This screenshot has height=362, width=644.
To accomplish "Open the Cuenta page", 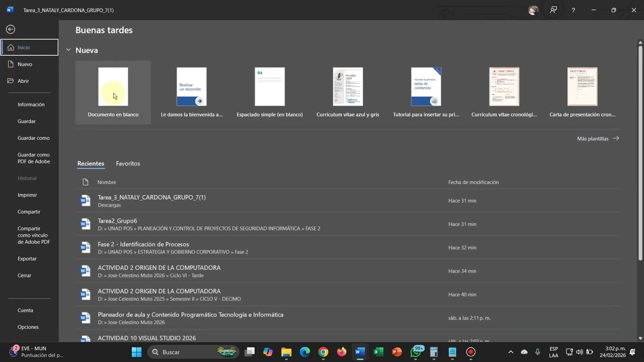I will click(x=25, y=310).
